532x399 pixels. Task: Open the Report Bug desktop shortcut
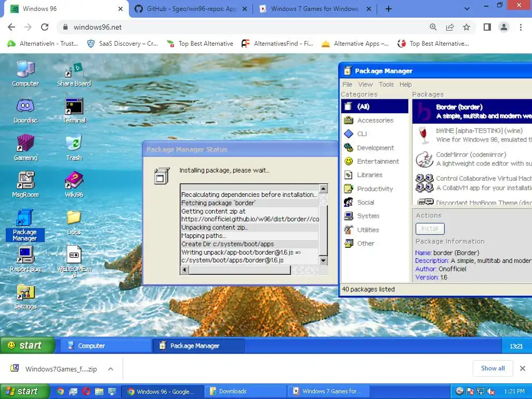25,259
